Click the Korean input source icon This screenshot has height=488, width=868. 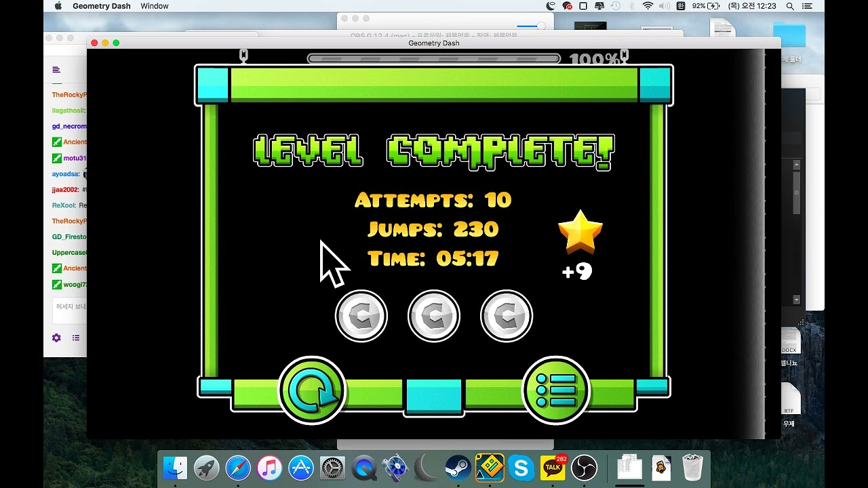coord(680,6)
